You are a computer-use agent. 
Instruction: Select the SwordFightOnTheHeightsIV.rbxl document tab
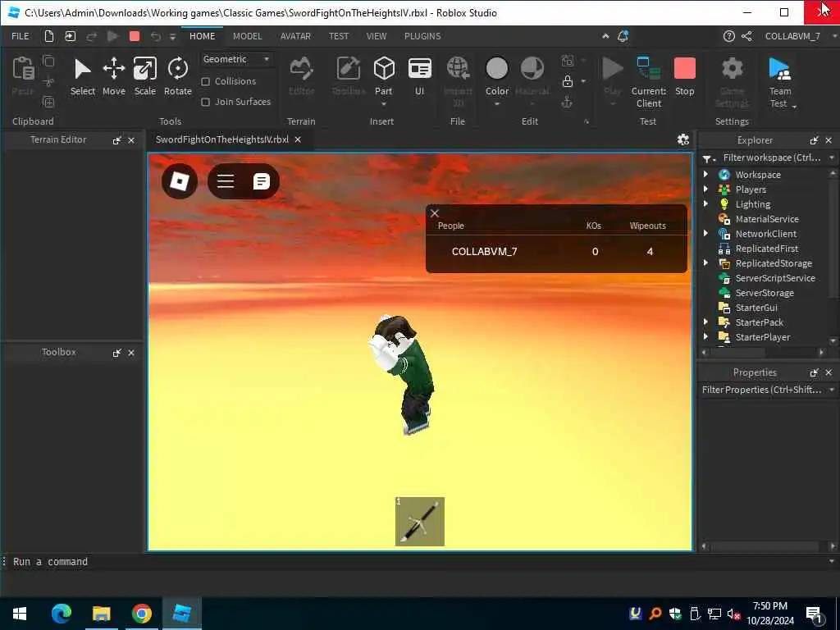[x=221, y=139]
